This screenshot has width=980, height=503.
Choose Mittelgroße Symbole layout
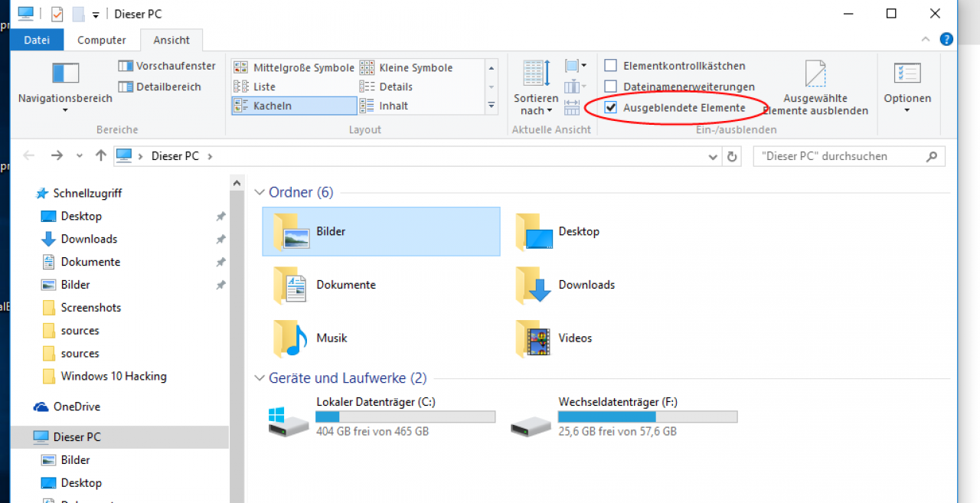tap(294, 67)
